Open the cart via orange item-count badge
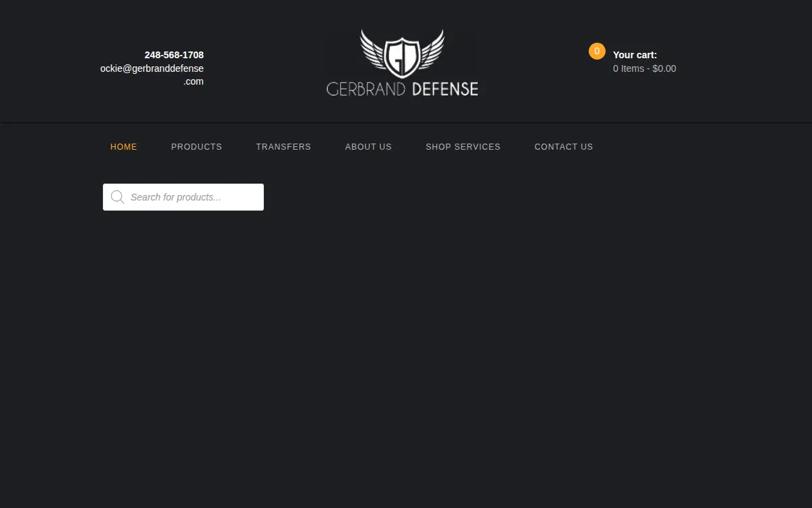Viewport: 812px width, 508px height. pos(597,51)
